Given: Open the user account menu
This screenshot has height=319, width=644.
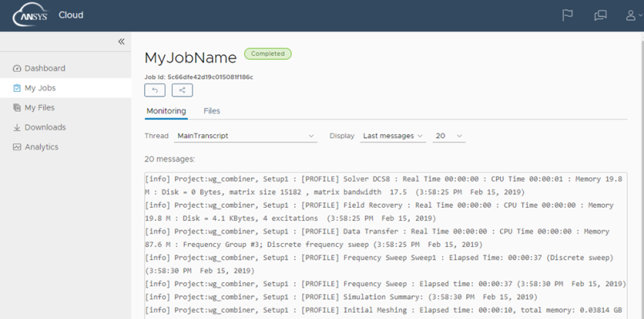Looking at the screenshot, I should pyautogui.click(x=634, y=16).
